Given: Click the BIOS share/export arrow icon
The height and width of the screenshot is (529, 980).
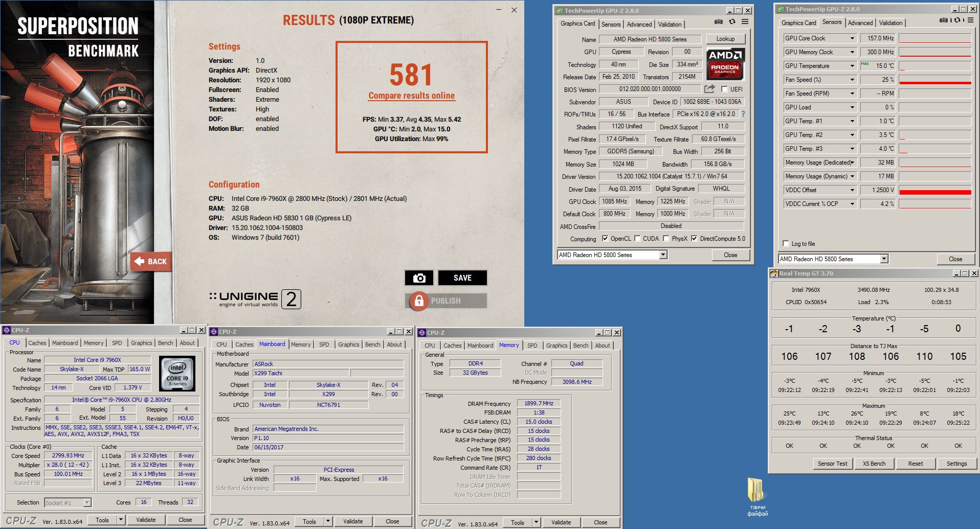Looking at the screenshot, I should point(709,89).
